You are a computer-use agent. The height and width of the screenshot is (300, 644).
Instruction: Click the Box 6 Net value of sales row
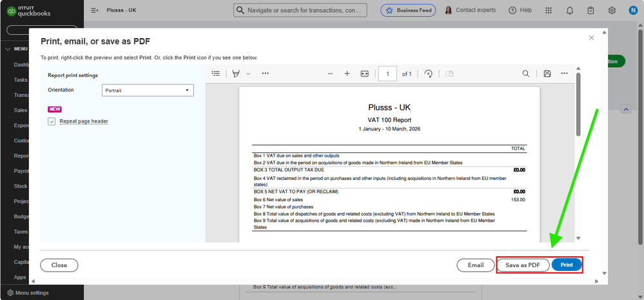point(389,200)
